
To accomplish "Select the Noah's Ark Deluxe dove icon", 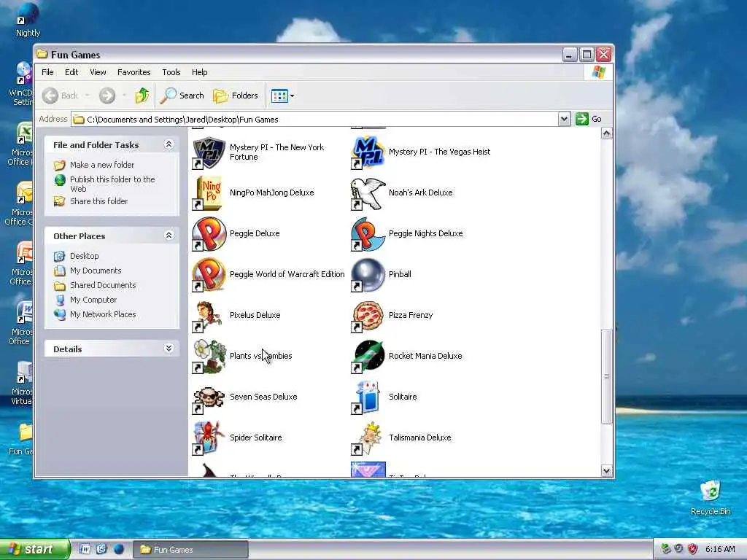I will point(368,192).
